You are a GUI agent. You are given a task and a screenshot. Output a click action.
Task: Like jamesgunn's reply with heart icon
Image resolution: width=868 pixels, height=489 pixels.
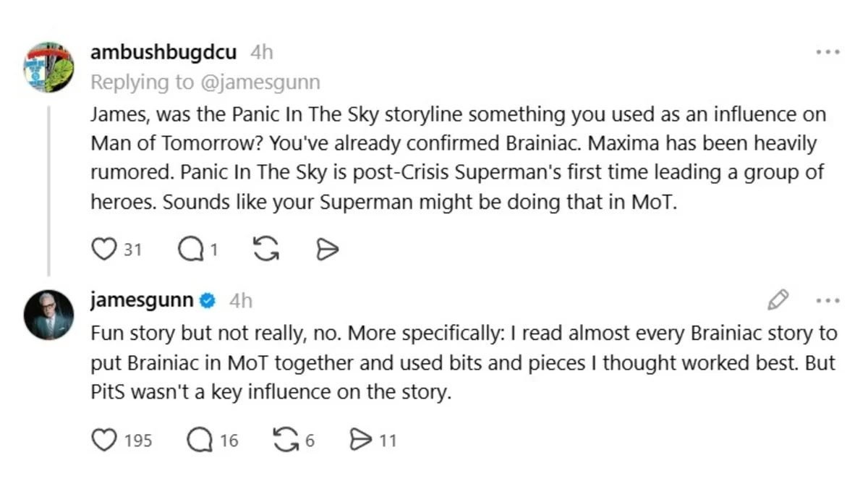click(105, 440)
